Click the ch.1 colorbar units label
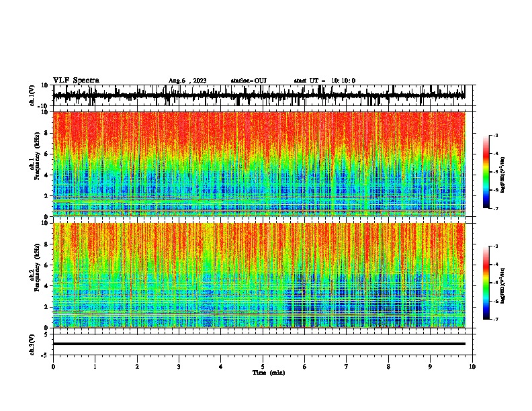 coord(503,175)
